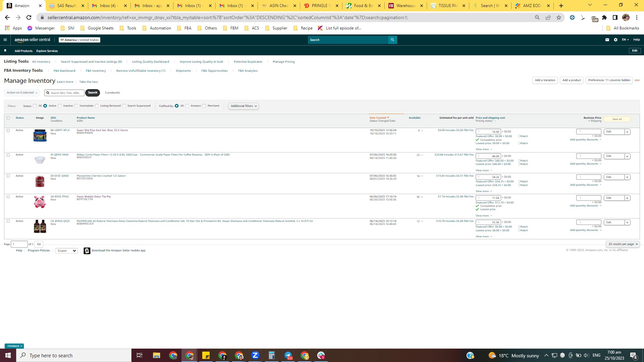The height and width of the screenshot is (362, 644).
Task: Click price field for Wilbur Curtis Paper Filters
Action: tap(488, 156)
